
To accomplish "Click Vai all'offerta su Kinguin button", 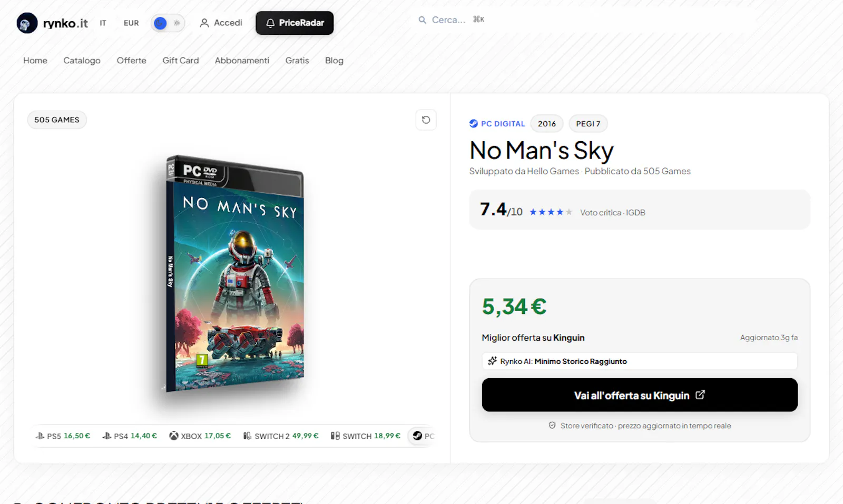I will [x=640, y=395].
